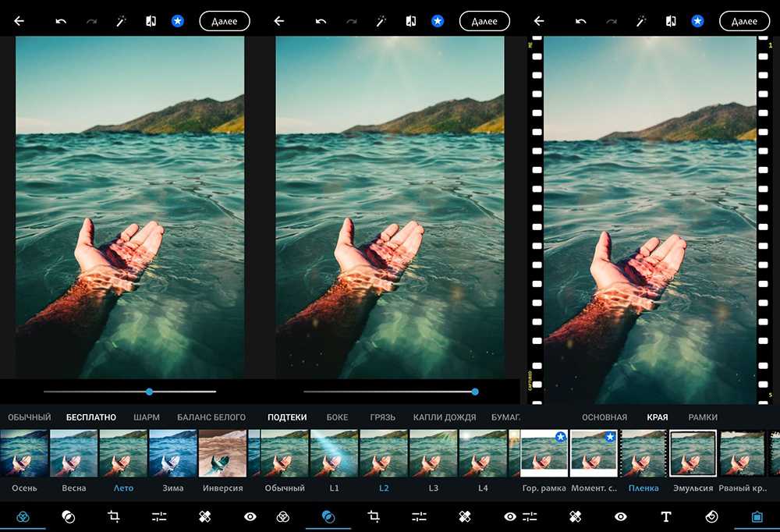Select the ШАРМ filter category
This screenshot has width=780, height=532.
click(147, 417)
